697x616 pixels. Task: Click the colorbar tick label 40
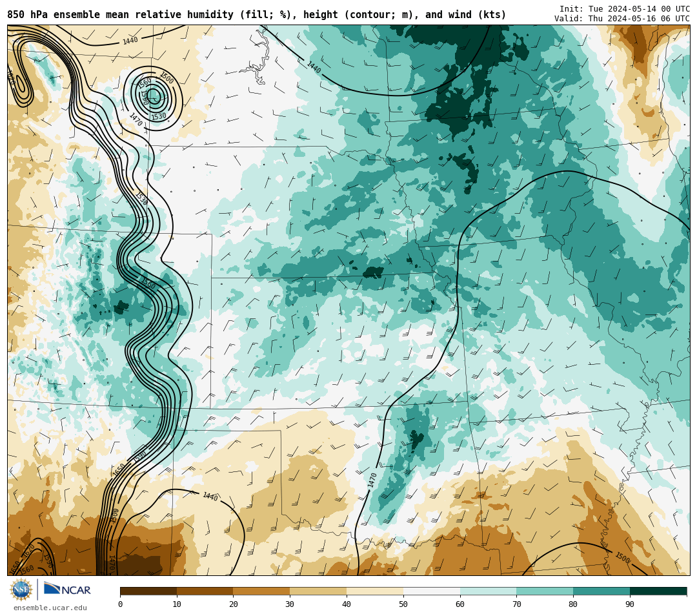click(x=347, y=604)
